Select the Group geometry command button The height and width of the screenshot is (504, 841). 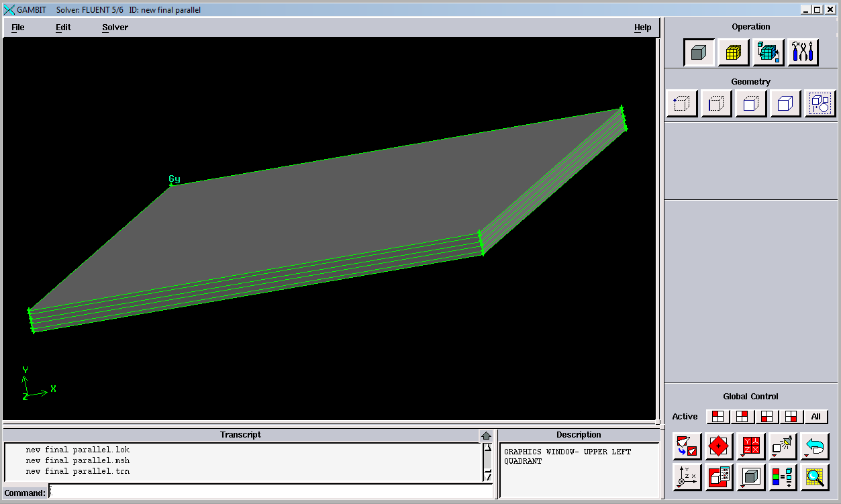tap(820, 103)
